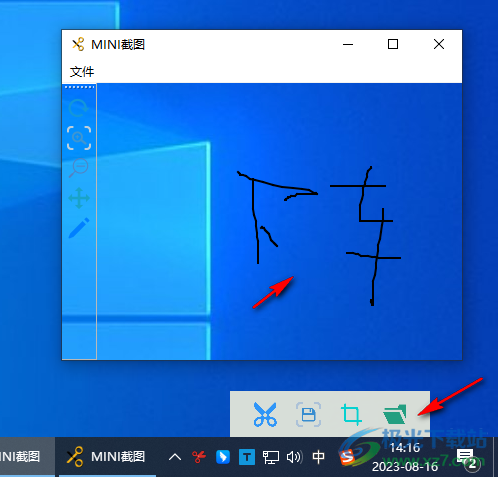
Task: Click the save screenshot floppy icon
Action: (308, 414)
